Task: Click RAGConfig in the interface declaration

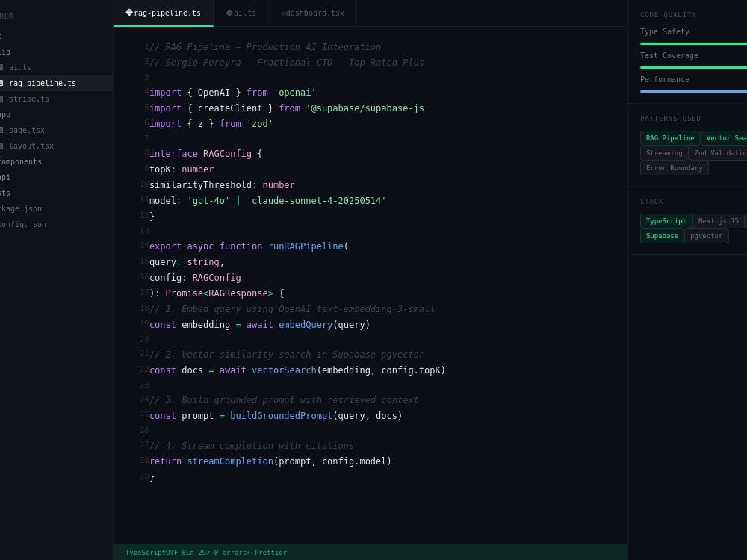Action: [x=227, y=153]
